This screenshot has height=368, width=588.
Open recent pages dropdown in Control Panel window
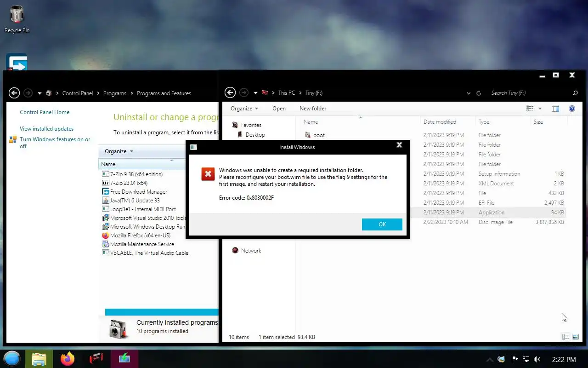[x=40, y=93]
